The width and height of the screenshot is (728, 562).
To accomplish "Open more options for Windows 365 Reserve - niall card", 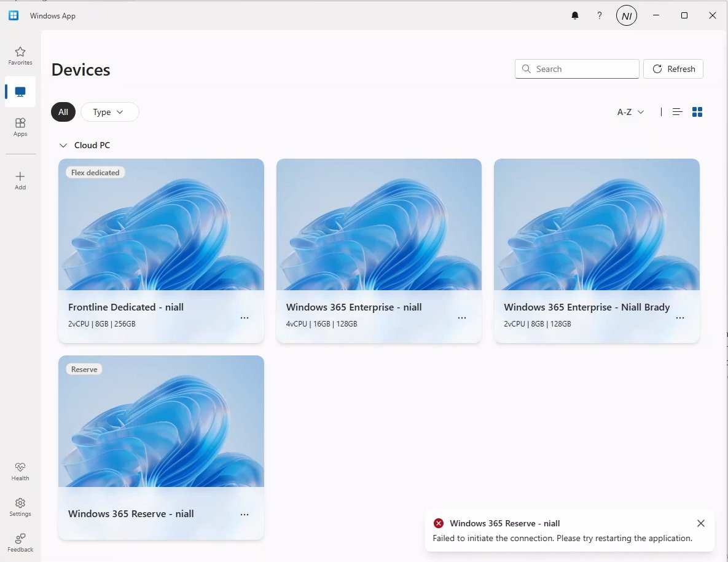I will [x=245, y=515].
